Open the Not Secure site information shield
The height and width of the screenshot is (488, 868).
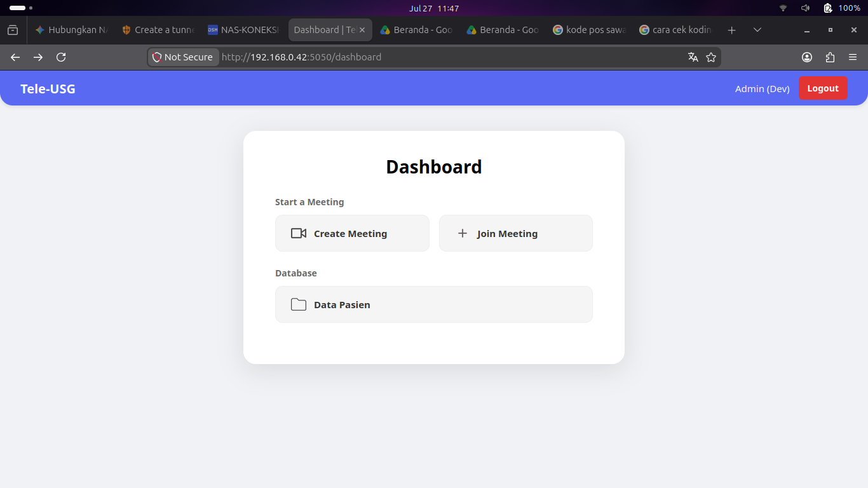click(183, 57)
